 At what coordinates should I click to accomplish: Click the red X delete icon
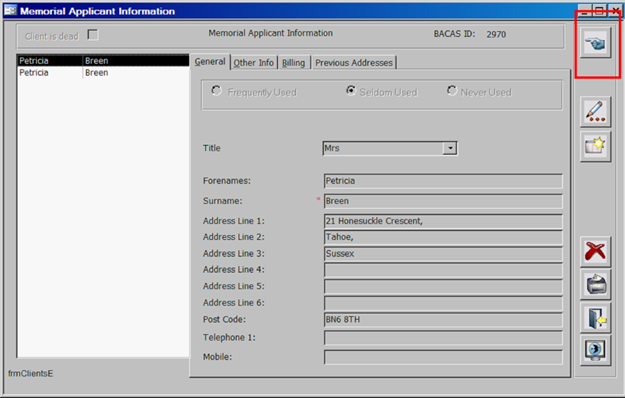coord(596,251)
